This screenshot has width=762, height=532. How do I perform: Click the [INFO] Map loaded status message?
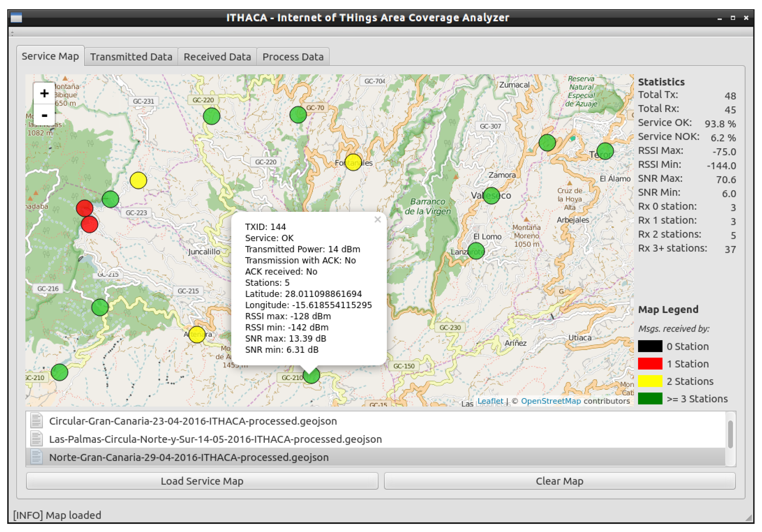click(57, 515)
